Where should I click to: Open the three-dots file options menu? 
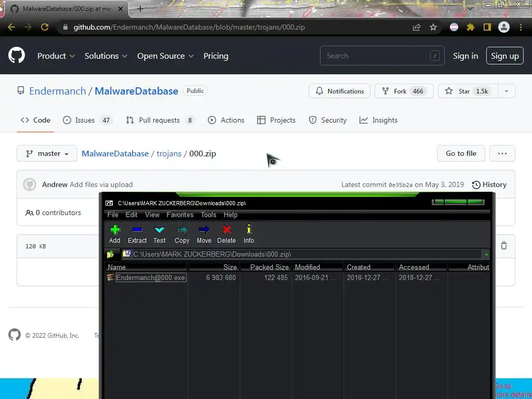point(502,153)
